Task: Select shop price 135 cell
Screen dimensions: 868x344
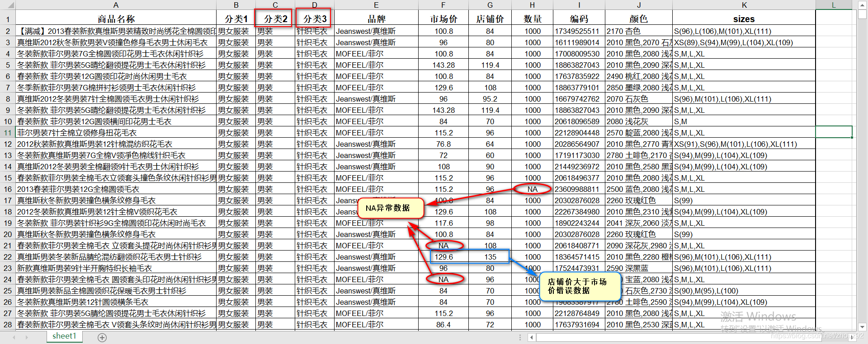Action: pyautogui.click(x=490, y=257)
